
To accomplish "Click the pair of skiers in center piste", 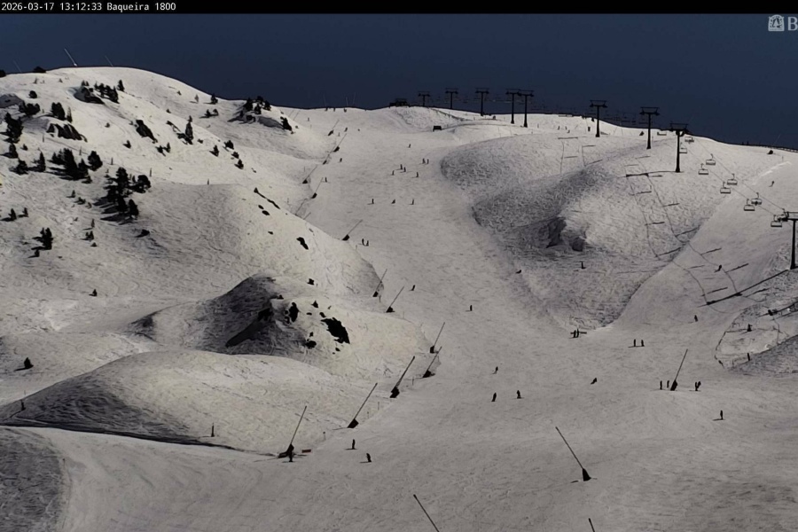I will click(505, 395).
